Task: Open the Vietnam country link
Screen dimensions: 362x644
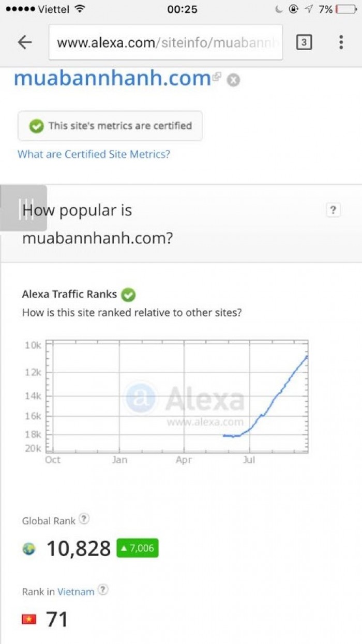Action: [76, 591]
